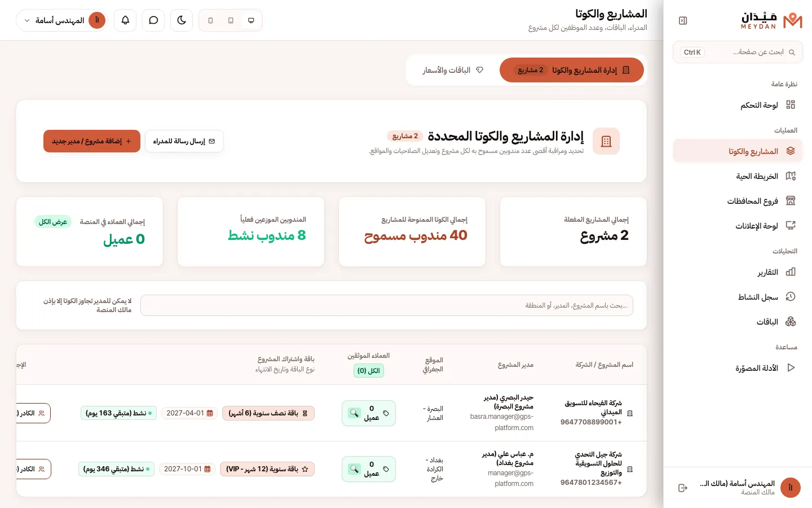812x508 pixels.
Task: Click the Meydan logo
Action: 771,21
